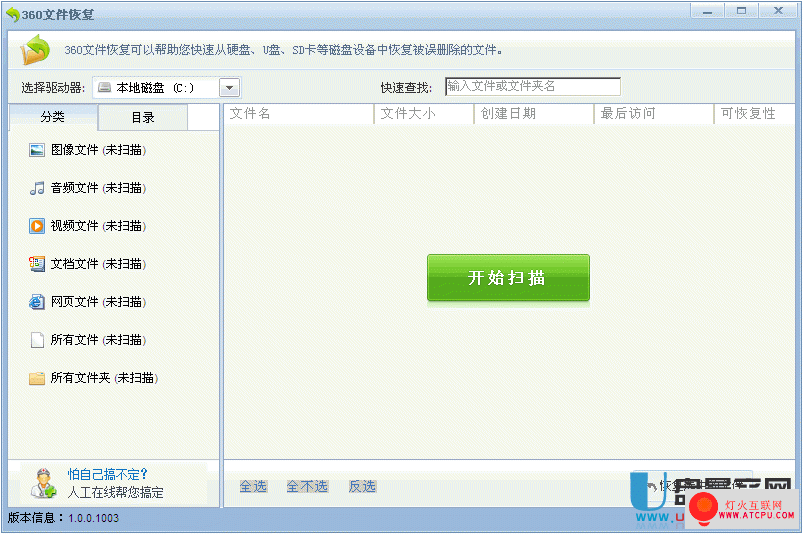Start scanning with 开始扫描 button
This screenshot has height=534, width=804.
pos(508,278)
